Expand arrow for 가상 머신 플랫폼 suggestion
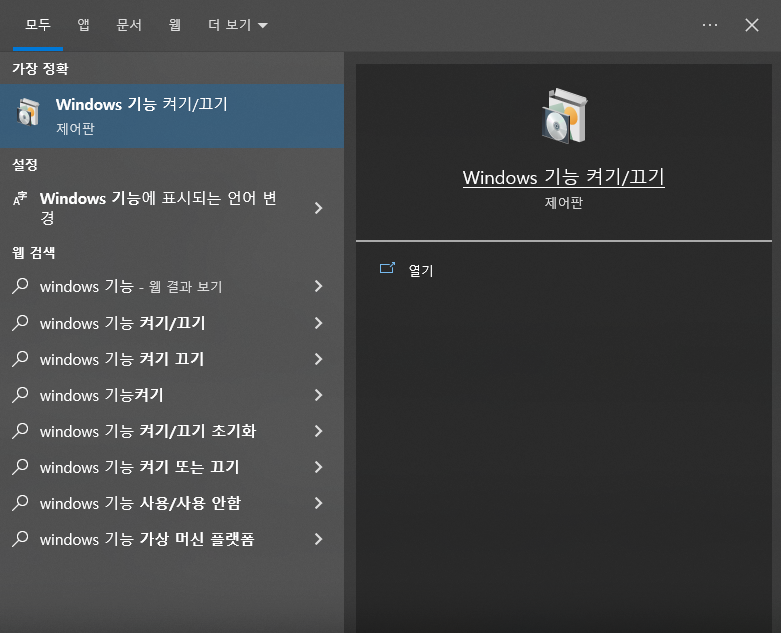Screen dimensions: 781x633 tap(319, 539)
